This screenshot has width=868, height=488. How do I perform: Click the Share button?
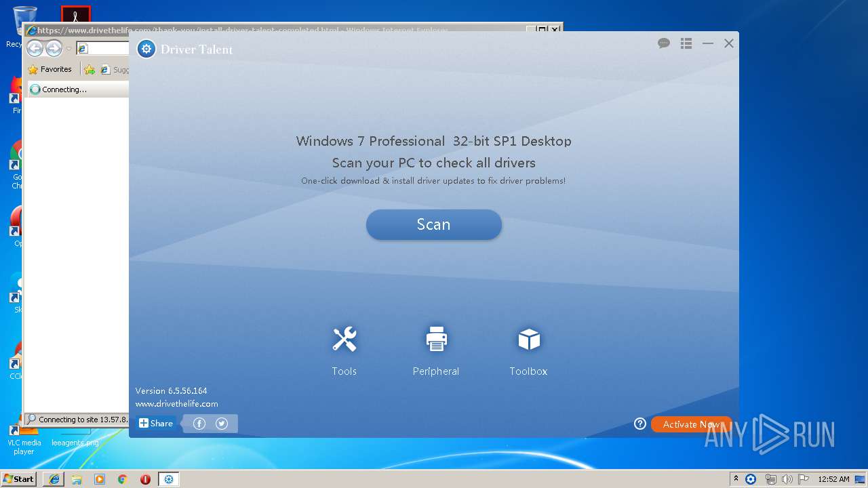156,424
